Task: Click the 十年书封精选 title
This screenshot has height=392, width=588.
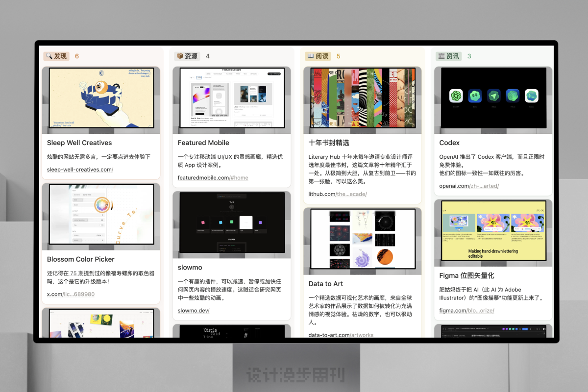Action: click(x=329, y=143)
